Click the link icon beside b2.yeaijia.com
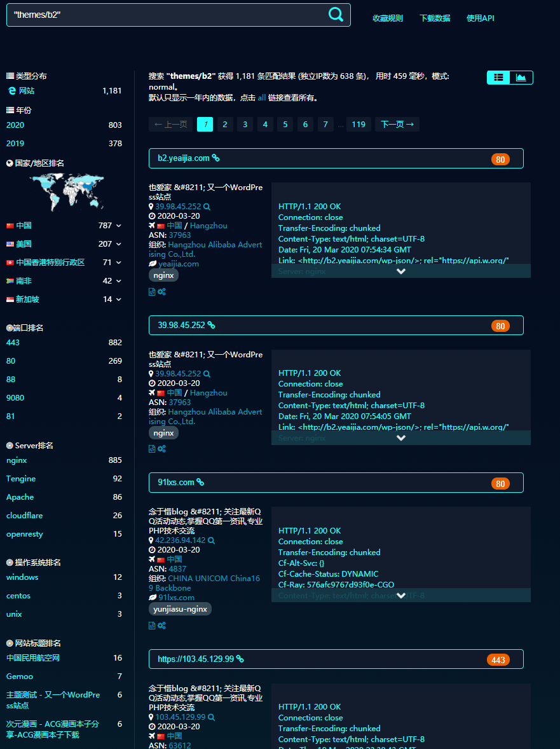Screen dimensions: 560x749 pyautogui.click(x=215, y=158)
